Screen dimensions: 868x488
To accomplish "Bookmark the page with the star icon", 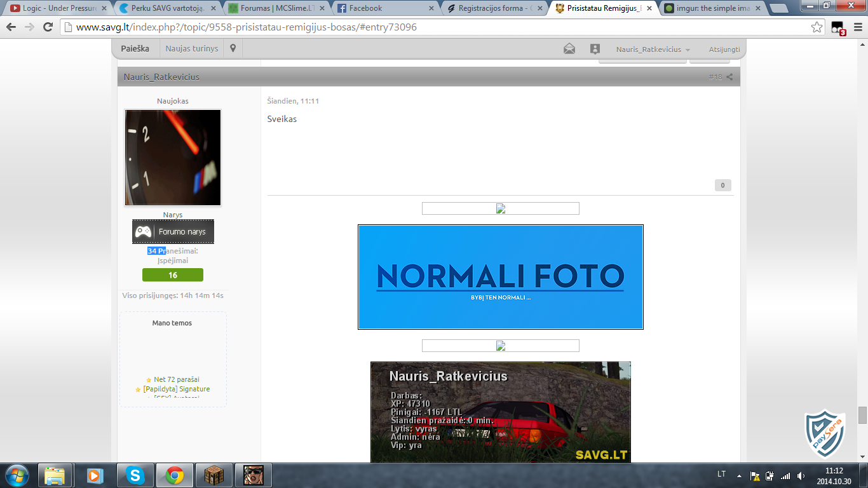I will [x=817, y=27].
